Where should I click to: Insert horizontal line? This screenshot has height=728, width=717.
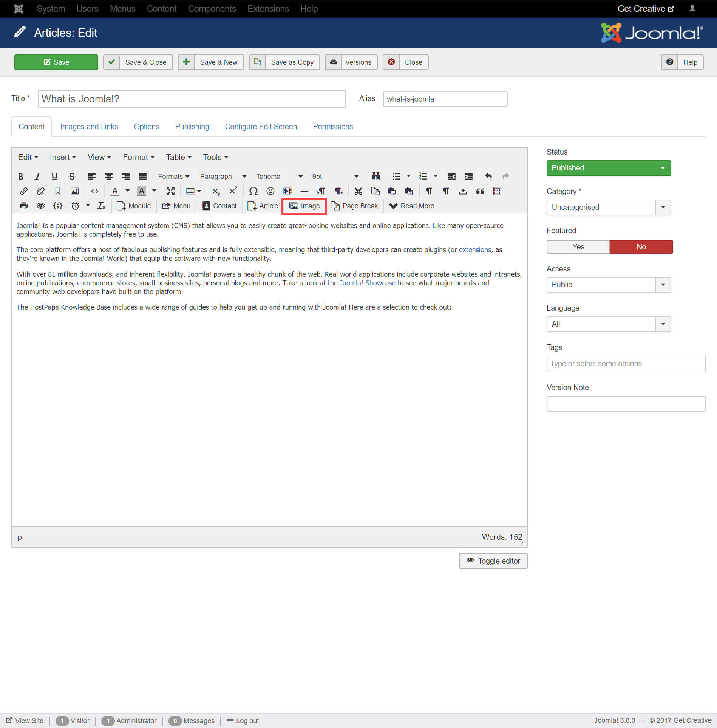point(304,191)
